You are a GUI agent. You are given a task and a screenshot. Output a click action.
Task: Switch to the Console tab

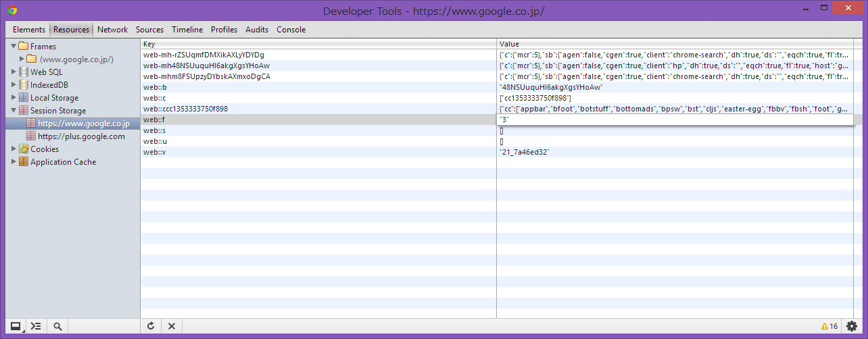(291, 30)
